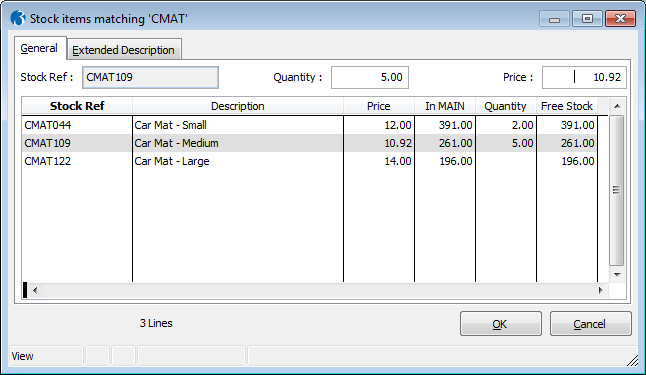This screenshot has width=646, height=375.
Task: Confirm selection with the OK button
Action: click(x=501, y=324)
